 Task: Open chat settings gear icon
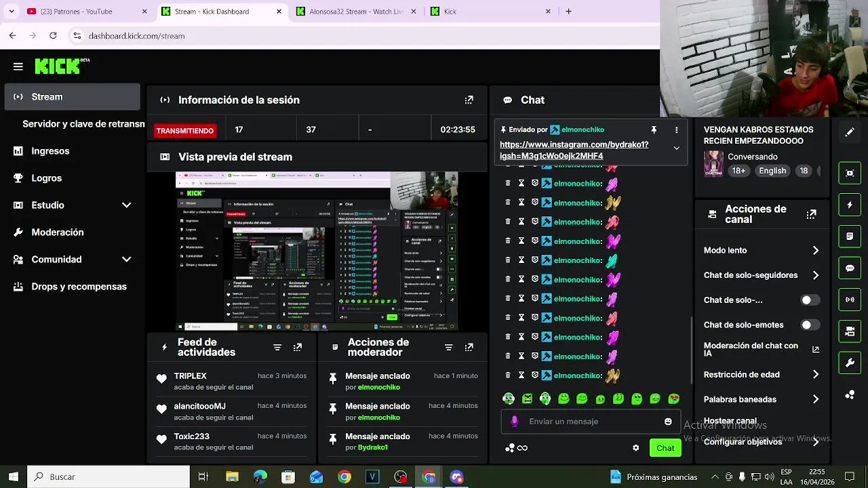click(635, 448)
